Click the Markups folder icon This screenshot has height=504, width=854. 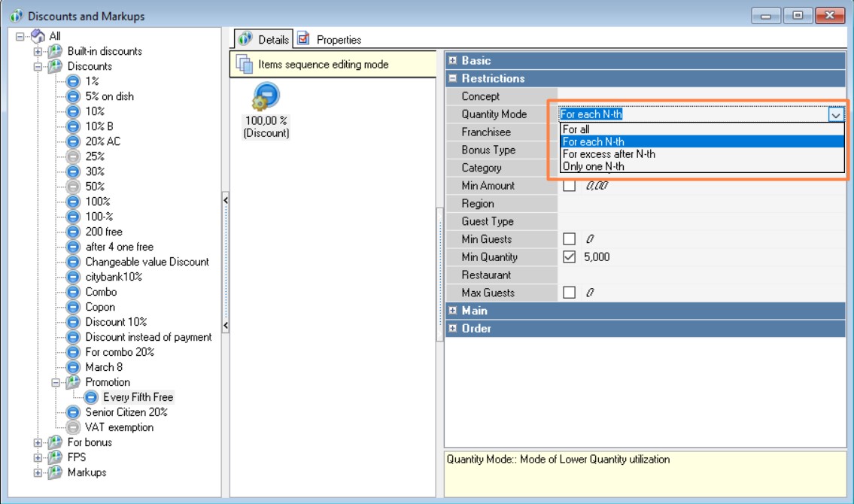[55, 472]
